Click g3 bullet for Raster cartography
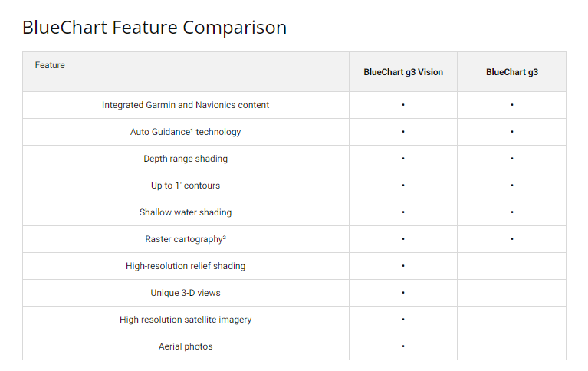The height and width of the screenshot is (371, 588). pyautogui.click(x=511, y=239)
